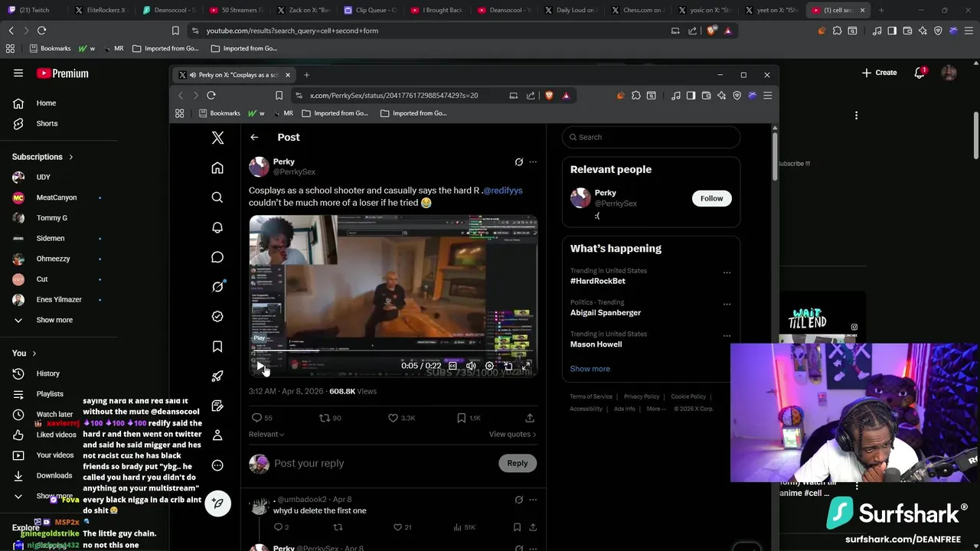Click the X logo in the sidebar
980x551 pixels.
coord(217,138)
